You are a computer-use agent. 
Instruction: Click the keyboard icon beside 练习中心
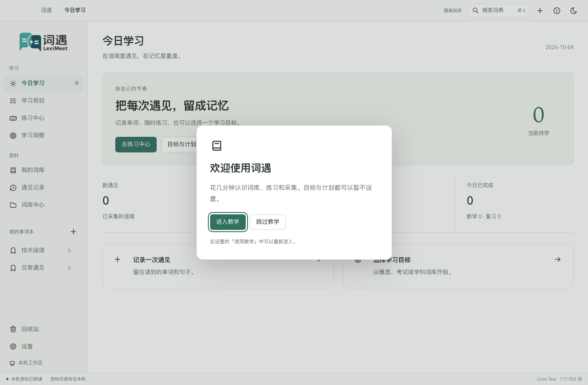pos(13,118)
